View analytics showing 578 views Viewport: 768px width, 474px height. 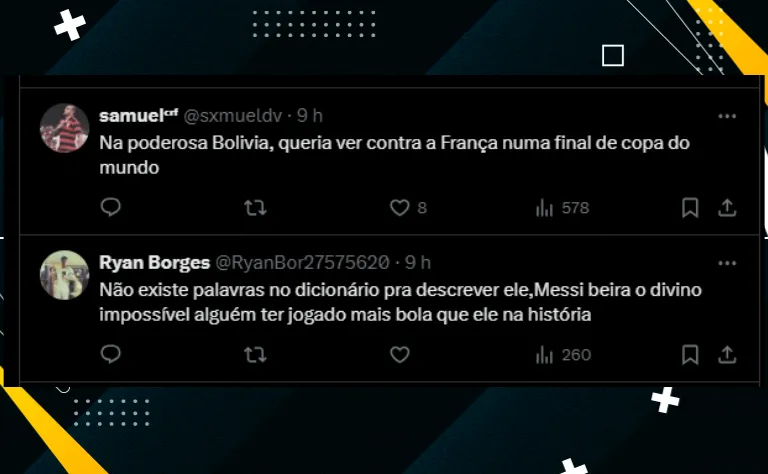(x=562, y=208)
